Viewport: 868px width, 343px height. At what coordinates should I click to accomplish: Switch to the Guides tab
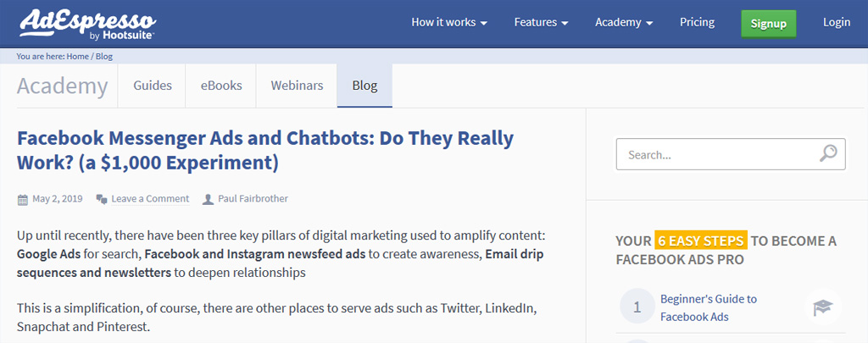point(153,86)
